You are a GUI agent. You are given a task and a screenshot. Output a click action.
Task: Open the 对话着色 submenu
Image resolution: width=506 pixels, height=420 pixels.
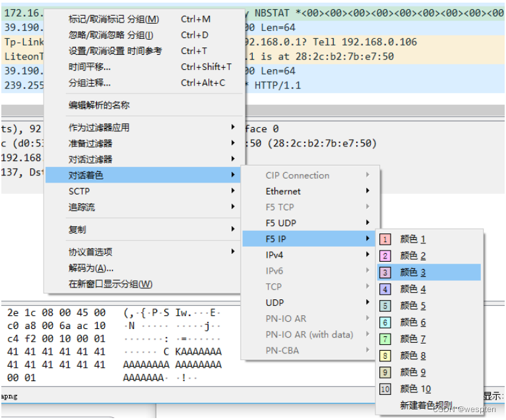(144, 175)
